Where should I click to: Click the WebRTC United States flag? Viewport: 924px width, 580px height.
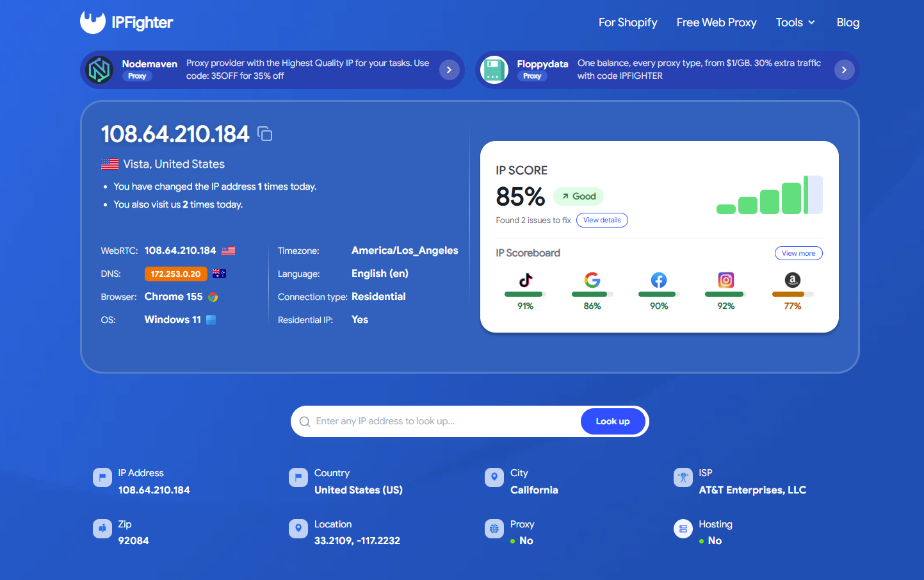click(229, 251)
